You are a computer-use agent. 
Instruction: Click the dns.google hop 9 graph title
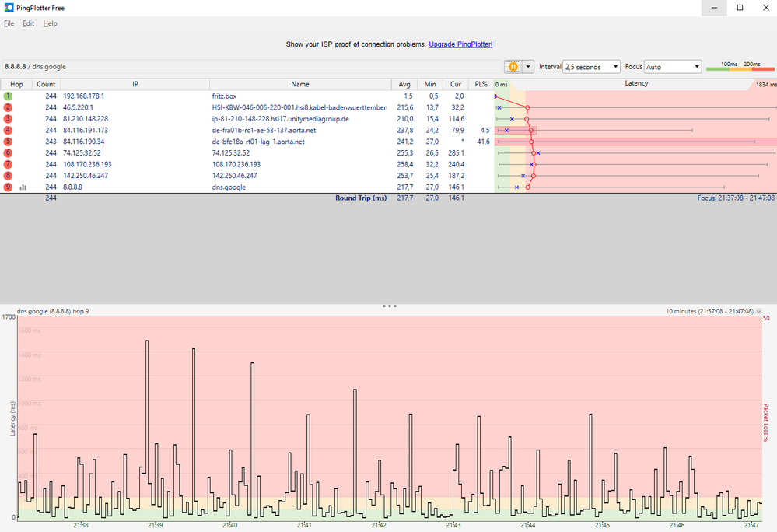pos(53,312)
